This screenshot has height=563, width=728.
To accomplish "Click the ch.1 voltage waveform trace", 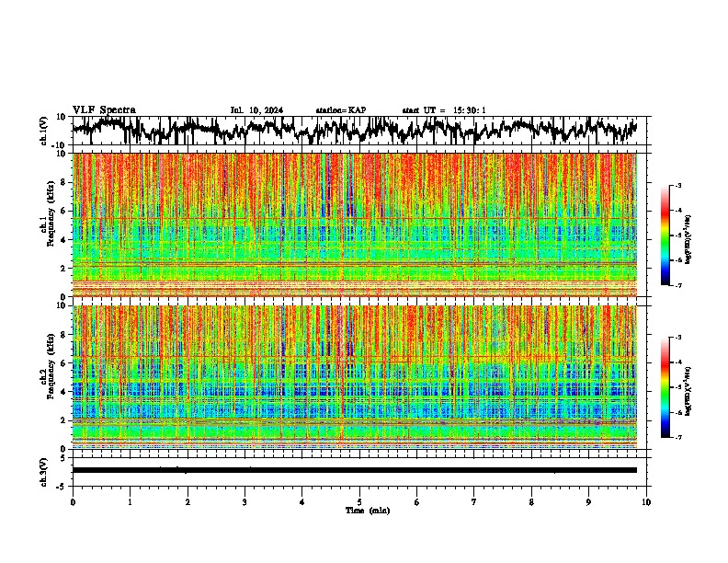I will 354,130.
